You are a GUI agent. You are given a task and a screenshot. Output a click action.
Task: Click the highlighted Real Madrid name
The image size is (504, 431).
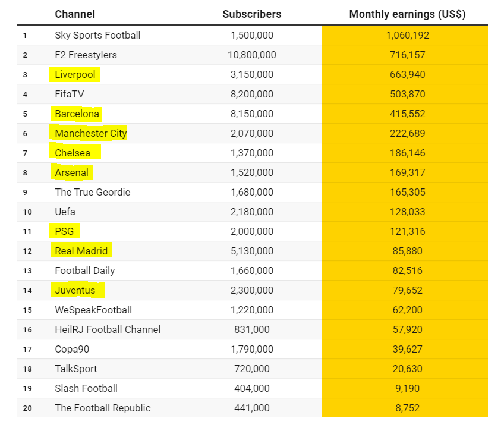[81, 251]
